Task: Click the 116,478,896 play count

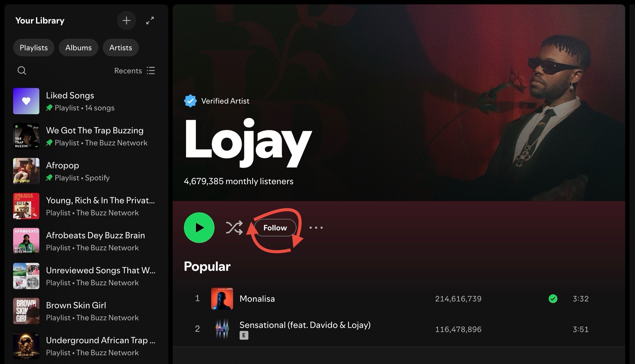Action: click(458, 329)
